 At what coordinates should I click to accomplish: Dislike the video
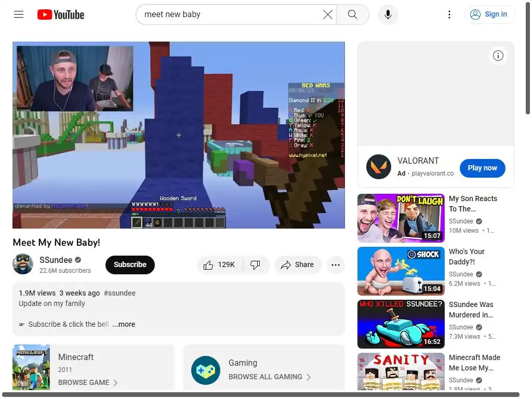click(x=255, y=264)
